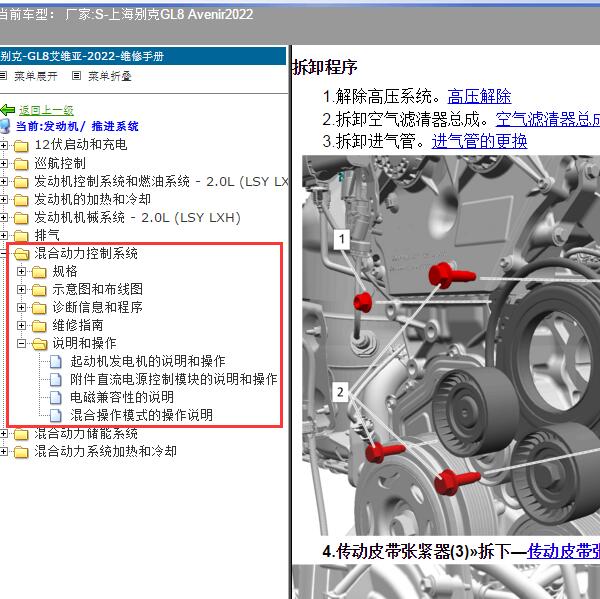Viewport: 600px width, 599px height.
Task: Expand the 混合动力系统加热和冷却 node
Action: click(x=3, y=452)
